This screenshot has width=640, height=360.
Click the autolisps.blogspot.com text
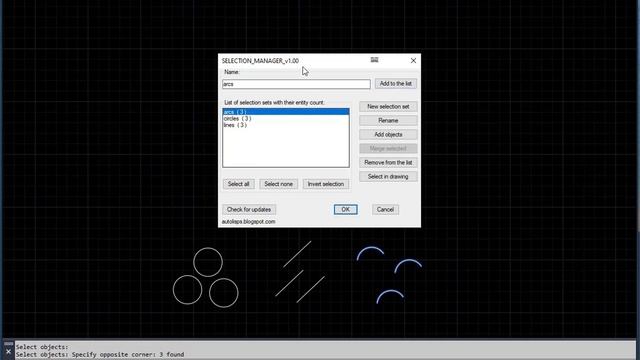pos(249,222)
